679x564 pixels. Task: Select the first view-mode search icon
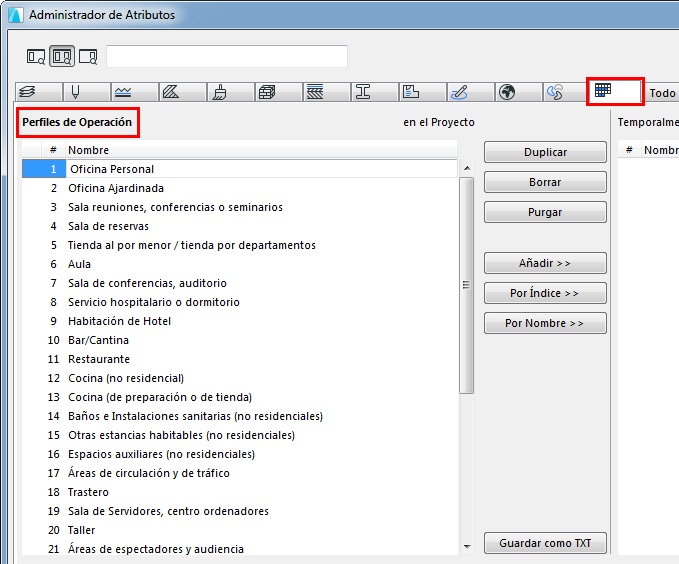point(36,56)
